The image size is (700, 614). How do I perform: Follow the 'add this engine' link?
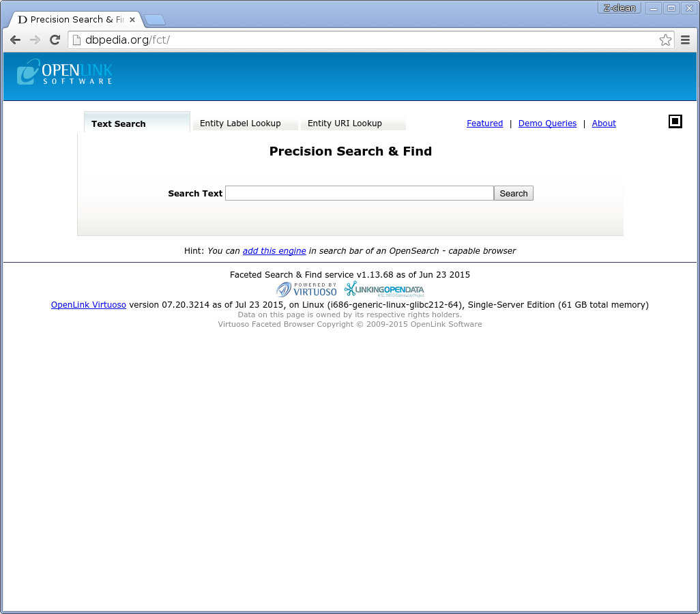tap(274, 251)
